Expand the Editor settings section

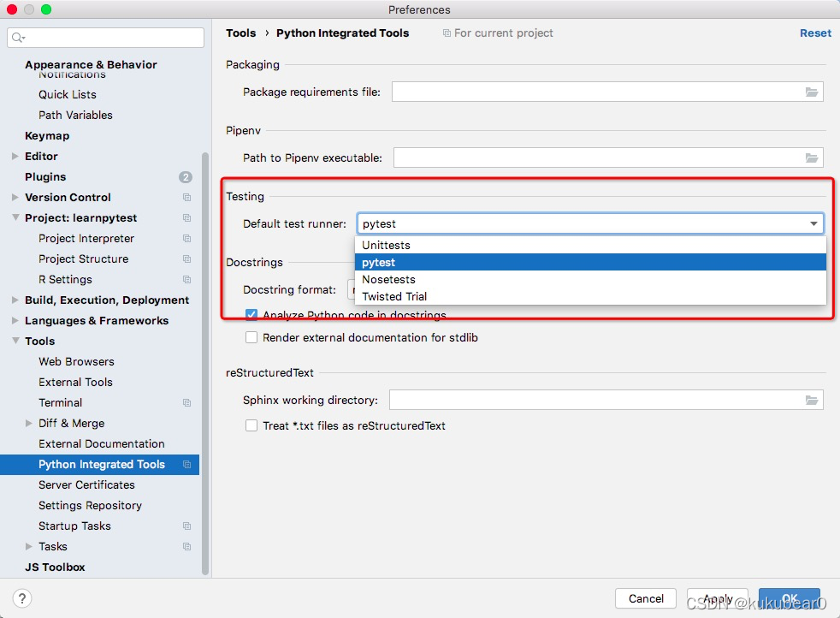pos(15,156)
